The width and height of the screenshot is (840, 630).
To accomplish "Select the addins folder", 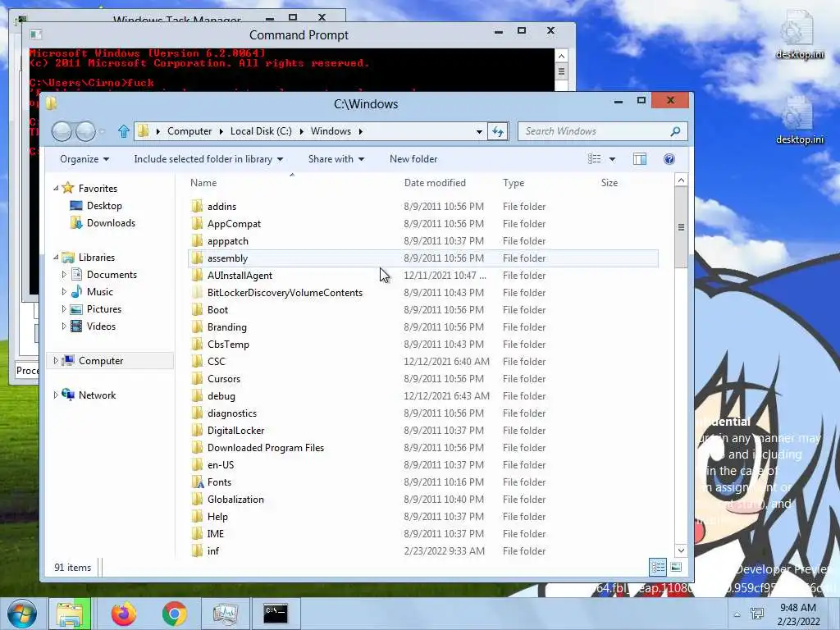I will tap(221, 206).
